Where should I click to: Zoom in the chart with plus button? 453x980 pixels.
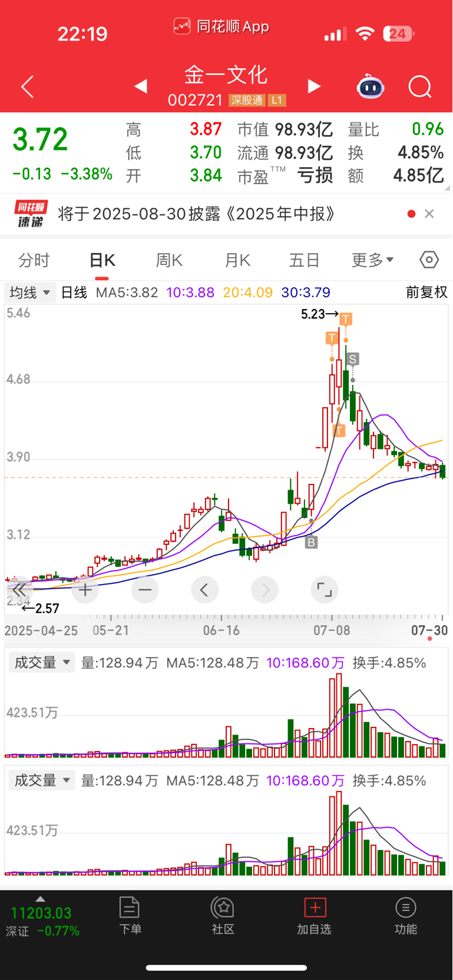[85, 589]
